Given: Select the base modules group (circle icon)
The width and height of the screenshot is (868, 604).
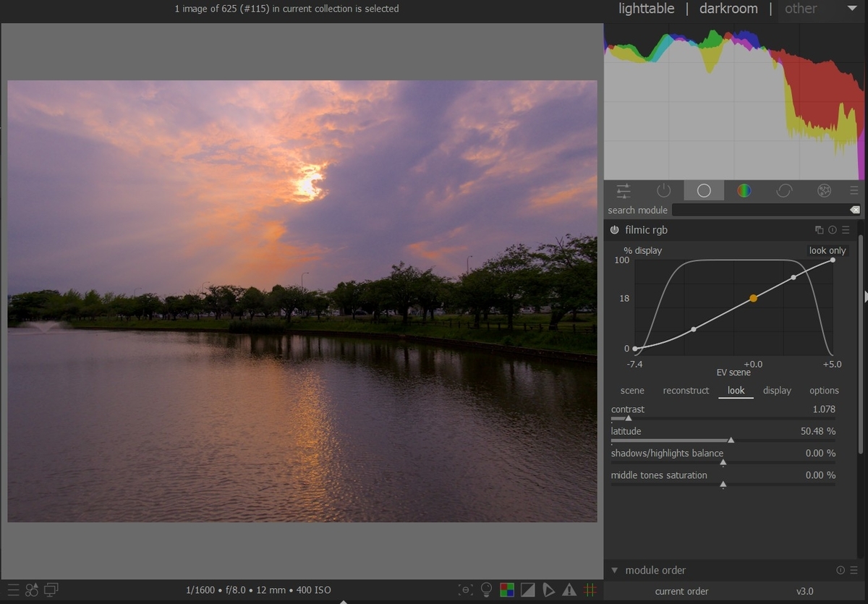Looking at the screenshot, I should pyautogui.click(x=704, y=191).
